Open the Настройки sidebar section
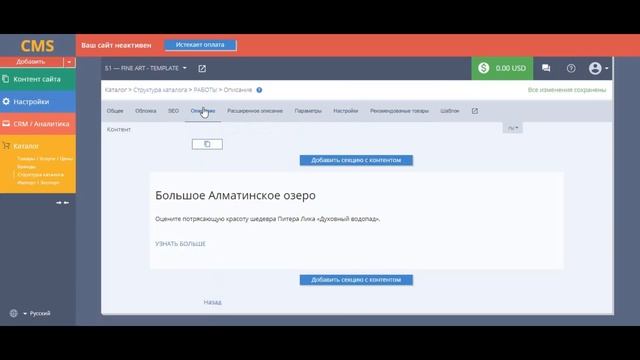Image resolution: width=640 pixels, height=360 pixels. tap(38, 102)
